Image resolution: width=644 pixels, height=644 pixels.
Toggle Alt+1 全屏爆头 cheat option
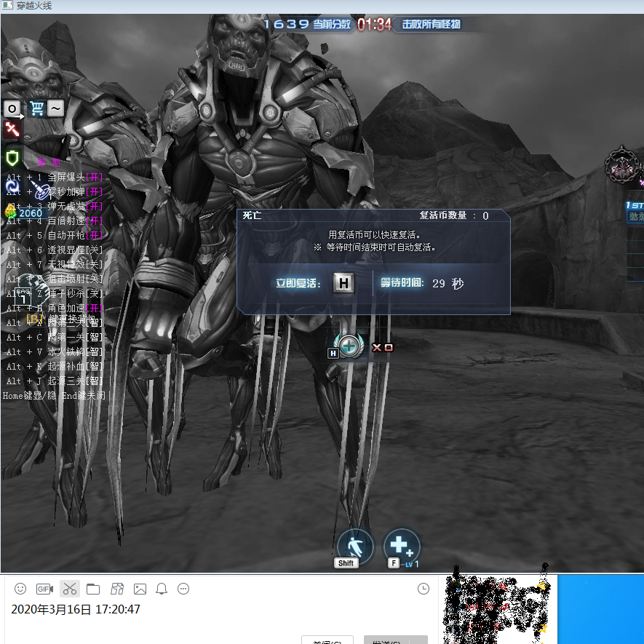55,177
